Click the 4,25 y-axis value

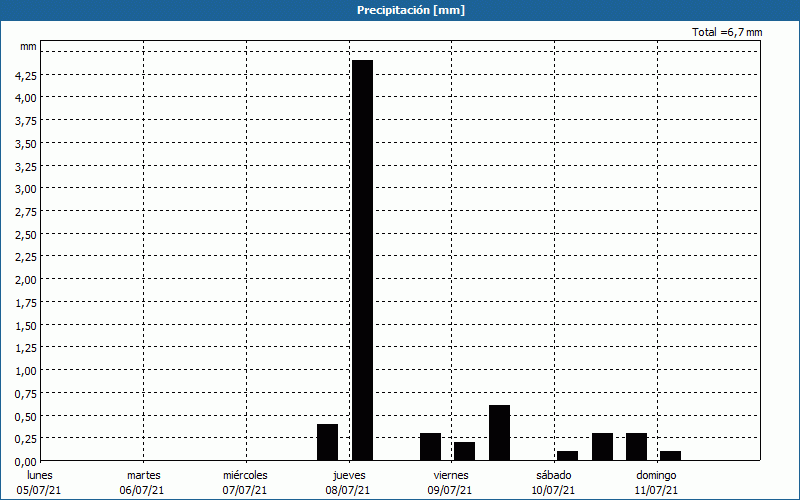tap(26, 76)
